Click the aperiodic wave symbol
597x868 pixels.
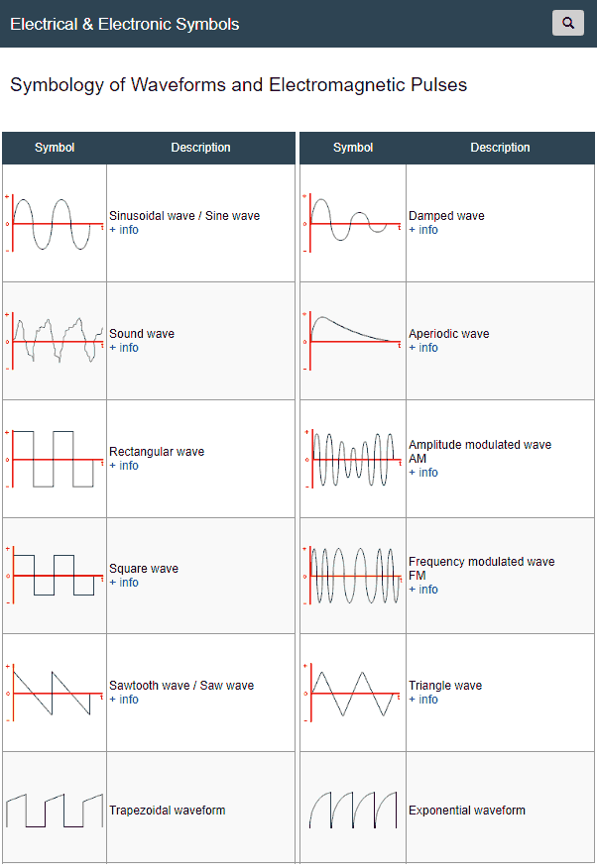click(x=353, y=341)
